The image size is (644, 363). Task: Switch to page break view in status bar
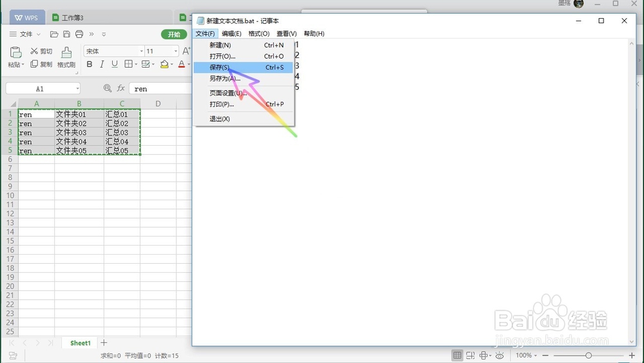click(x=470, y=355)
